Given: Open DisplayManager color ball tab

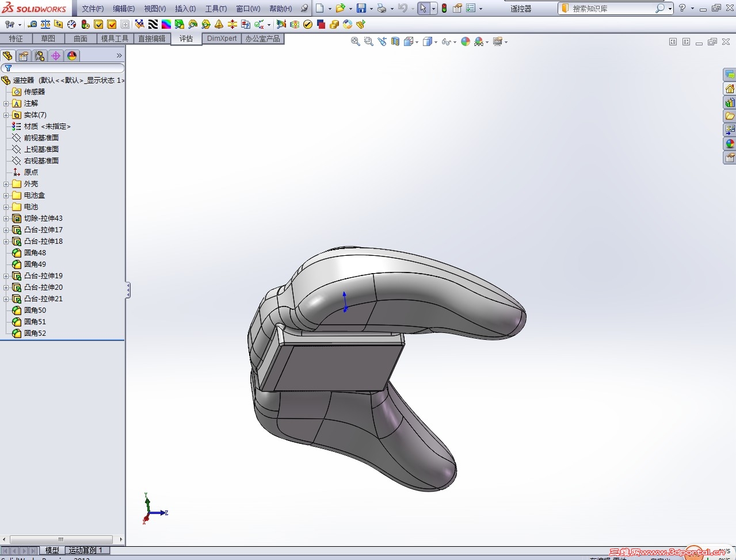Looking at the screenshot, I should tap(72, 56).
